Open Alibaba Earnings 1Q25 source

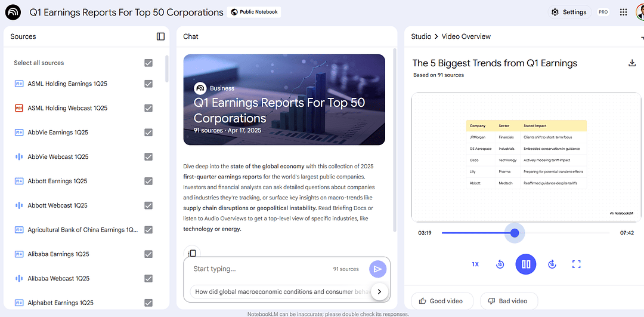click(58, 254)
